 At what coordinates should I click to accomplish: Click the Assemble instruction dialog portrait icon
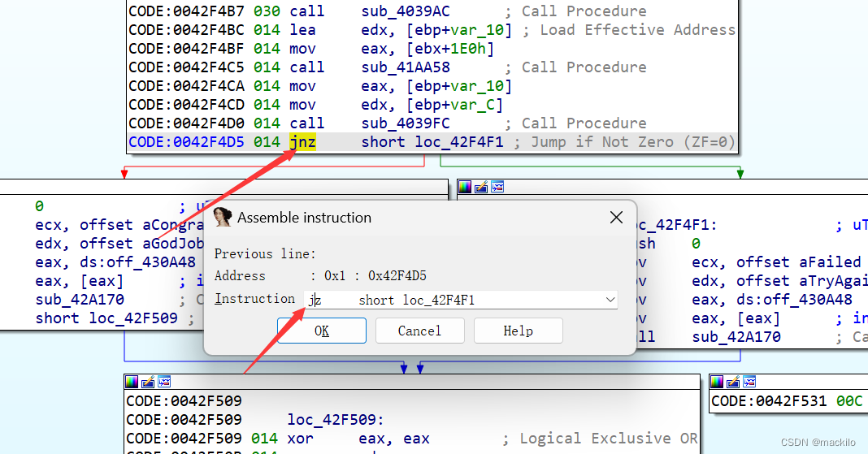(x=223, y=217)
